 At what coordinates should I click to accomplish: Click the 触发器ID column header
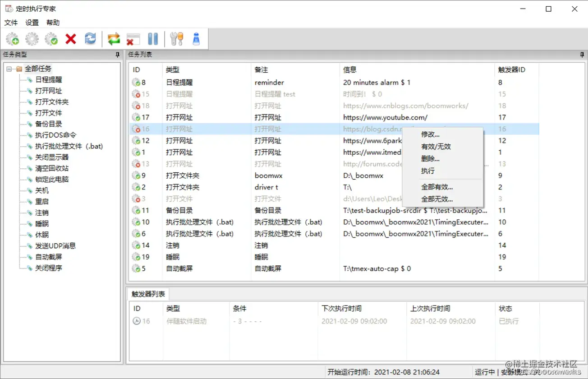coord(517,70)
